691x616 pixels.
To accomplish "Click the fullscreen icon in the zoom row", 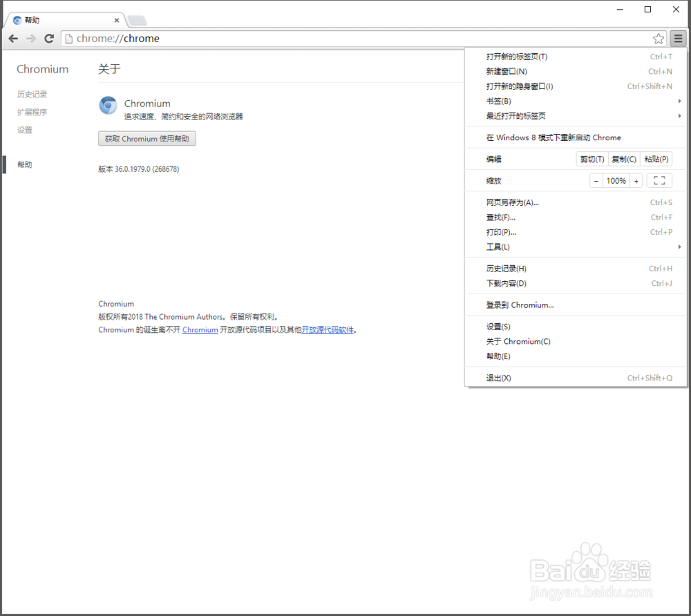I will coord(659,180).
